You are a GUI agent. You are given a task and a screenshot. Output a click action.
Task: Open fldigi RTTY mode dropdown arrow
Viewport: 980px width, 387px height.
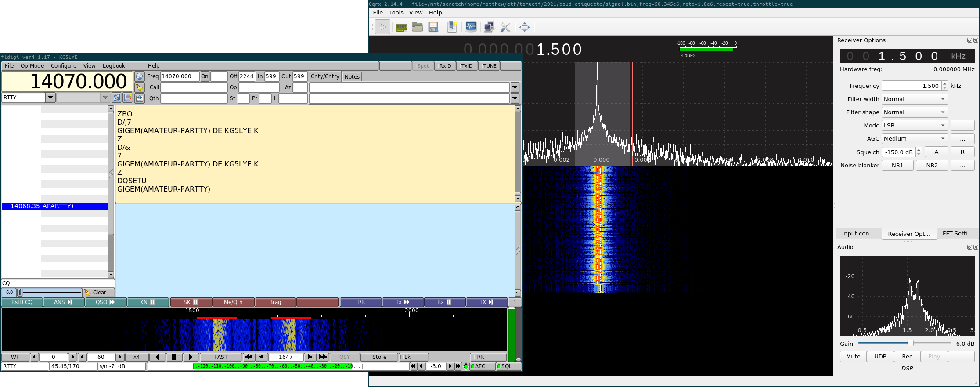(x=50, y=98)
